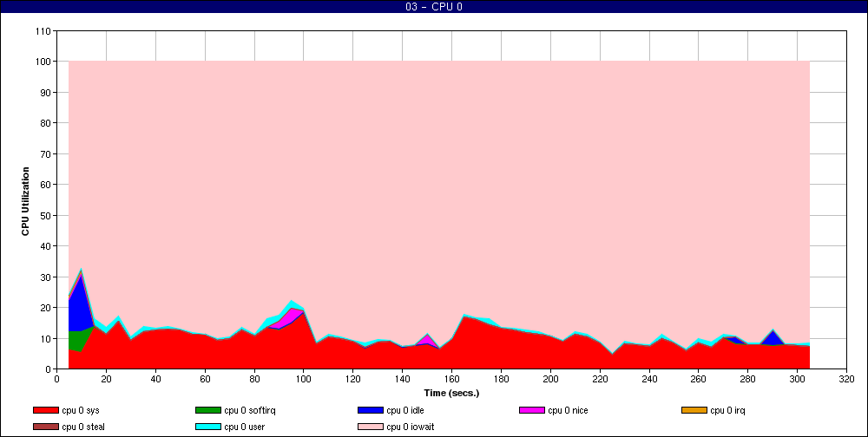Click the brown cpu 0 steal legend swatch
Viewport: 868px width, 437px height.
click(46, 427)
